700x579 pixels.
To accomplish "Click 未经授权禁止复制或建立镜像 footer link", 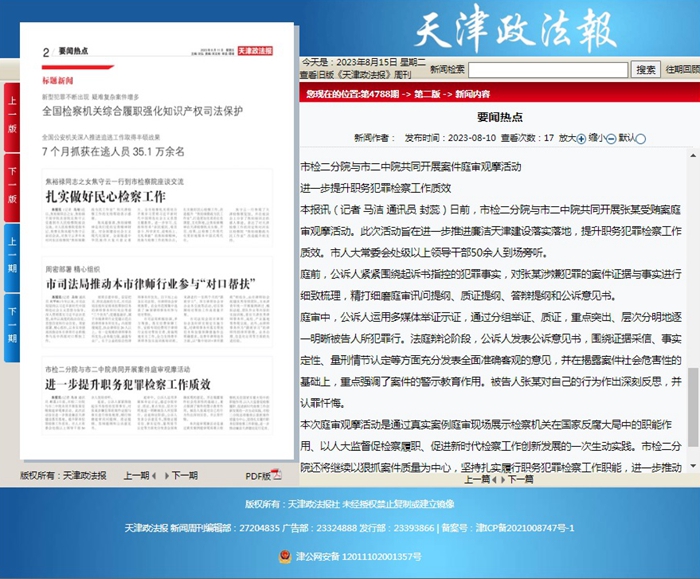I will tap(399, 504).
